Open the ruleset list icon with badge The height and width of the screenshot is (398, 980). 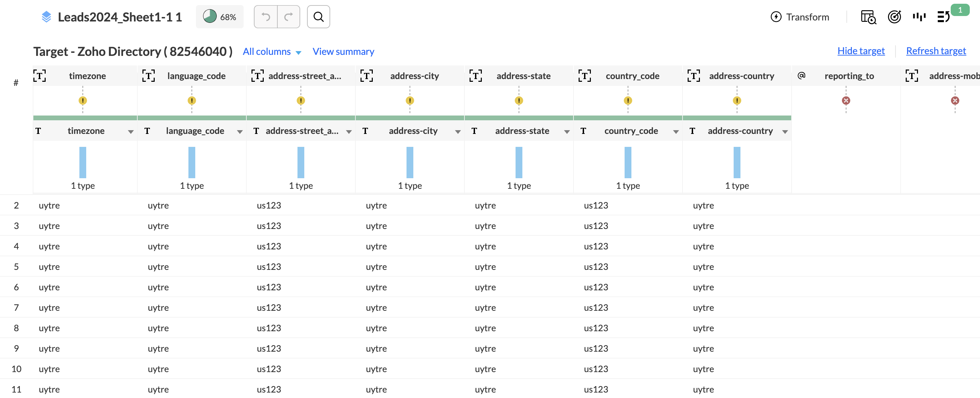(x=944, y=17)
